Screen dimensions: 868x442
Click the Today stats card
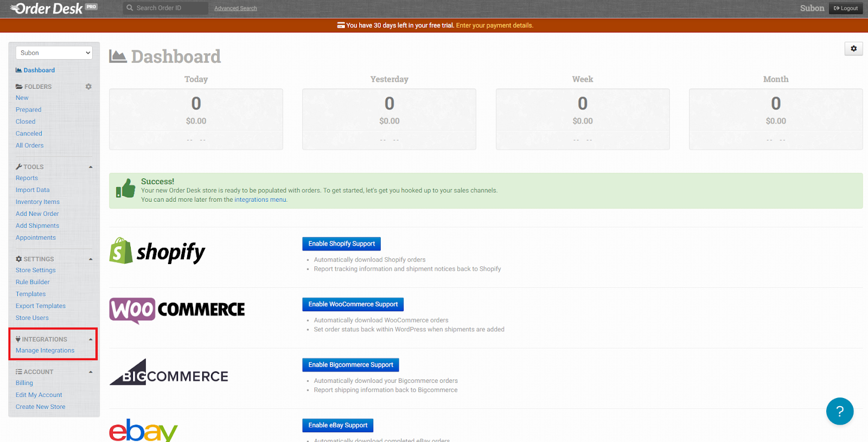coord(196,119)
